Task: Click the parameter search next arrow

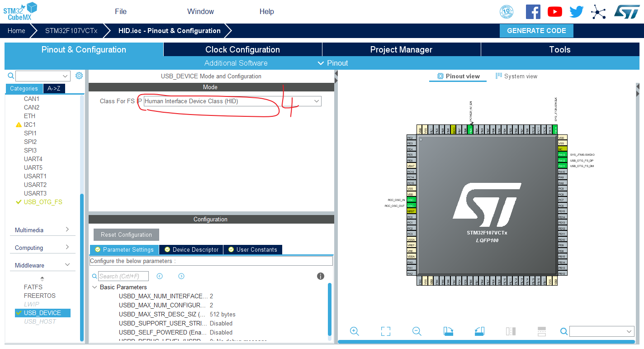Action: 181,276
